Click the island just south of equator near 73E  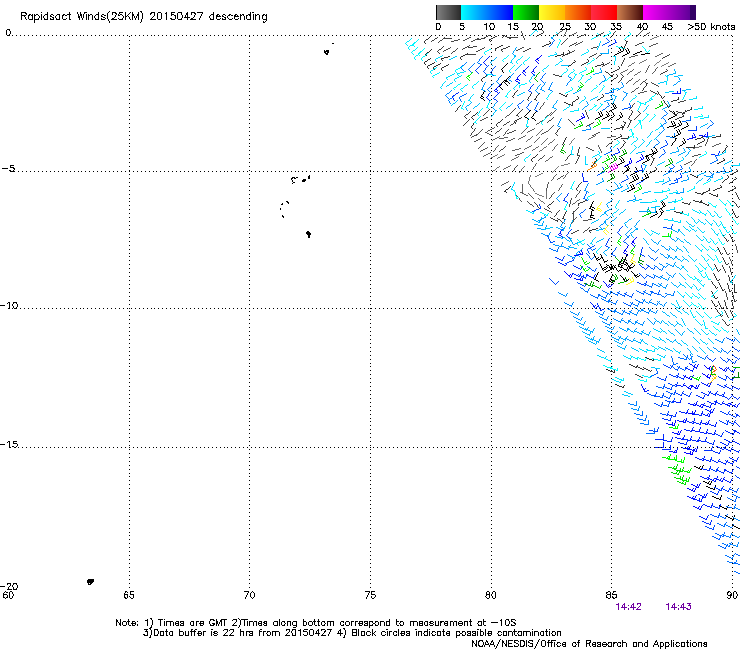pos(327,52)
